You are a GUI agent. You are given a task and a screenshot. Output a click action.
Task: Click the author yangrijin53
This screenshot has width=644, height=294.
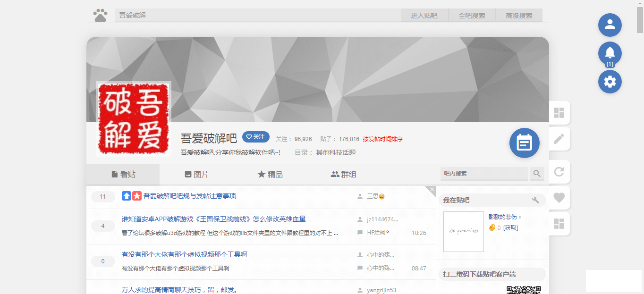coord(381,290)
